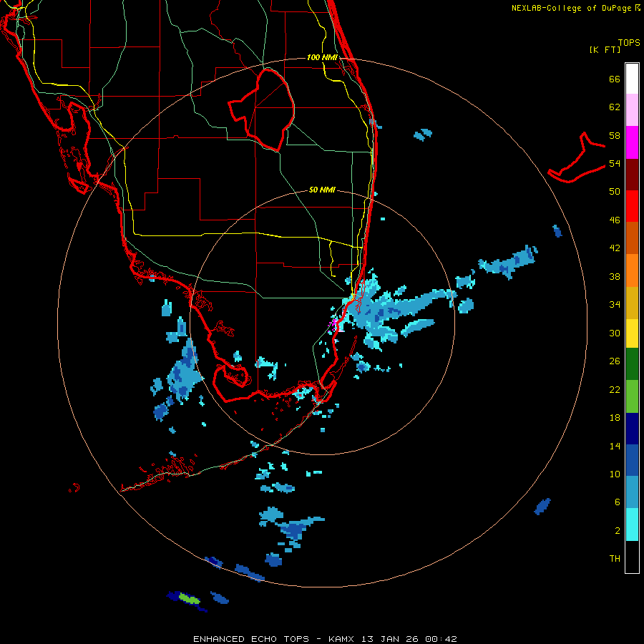Click the legend value 26

coord(615,361)
